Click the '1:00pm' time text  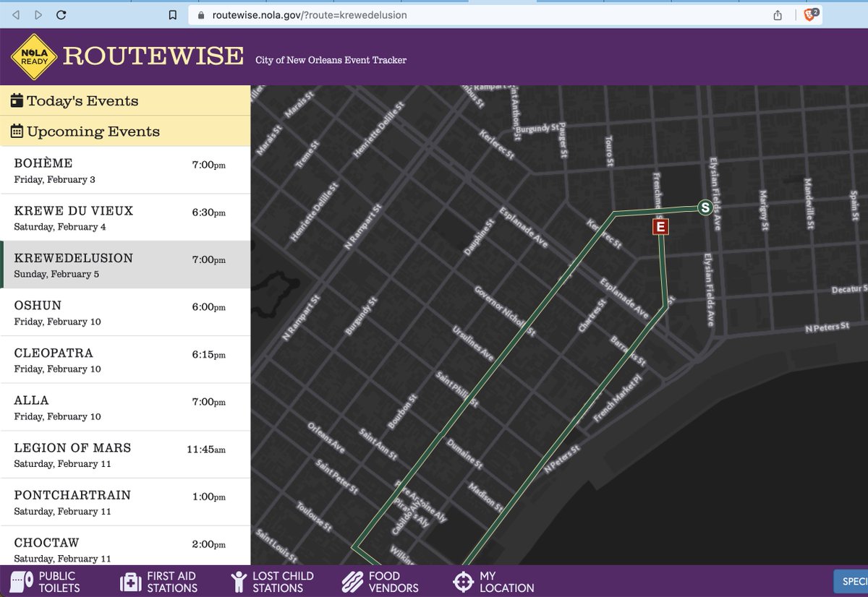pos(208,497)
